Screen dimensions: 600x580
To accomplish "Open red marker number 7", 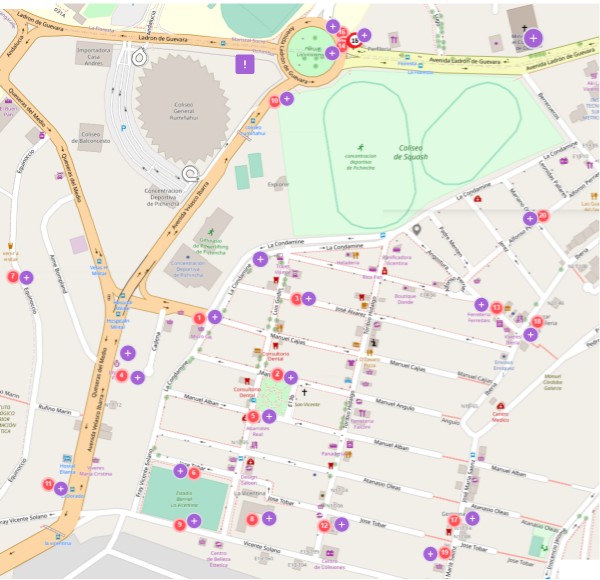I will tap(13, 276).
